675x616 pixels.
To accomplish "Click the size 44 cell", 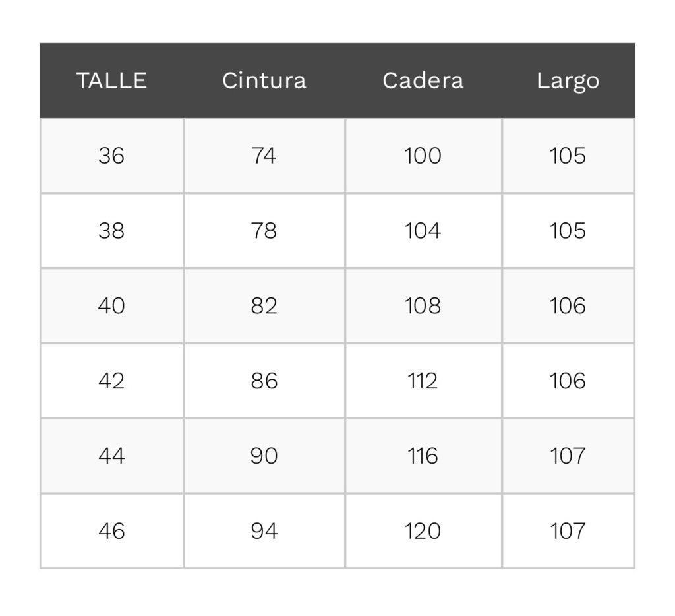I will pyautogui.click(x=111, y=456).
